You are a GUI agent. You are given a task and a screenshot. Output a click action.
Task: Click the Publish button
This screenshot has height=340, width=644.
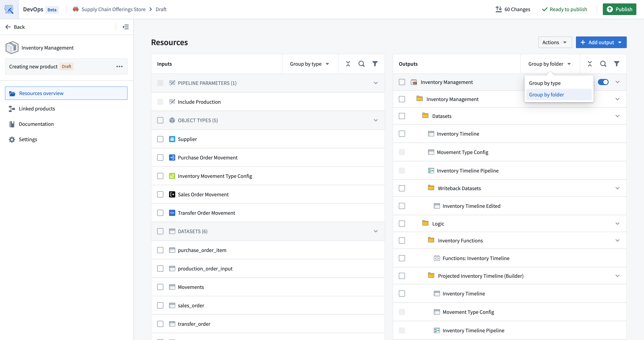[x=619, y=9]
